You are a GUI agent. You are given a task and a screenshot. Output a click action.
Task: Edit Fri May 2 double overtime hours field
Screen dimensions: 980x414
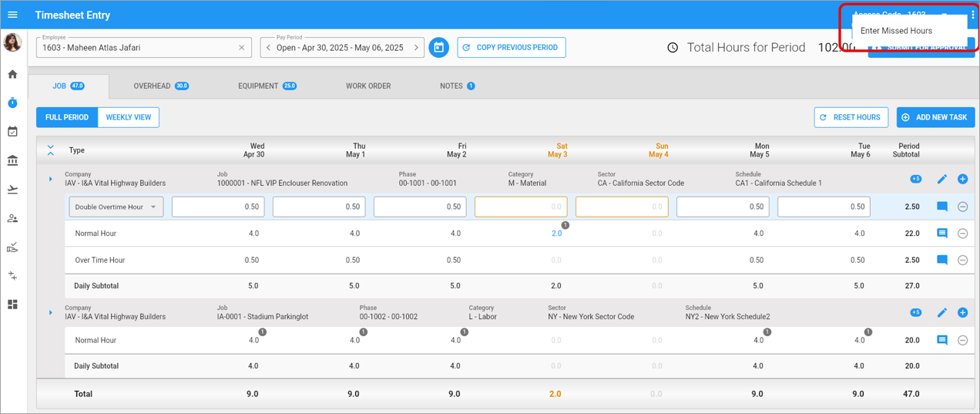[x=420, y=207]
